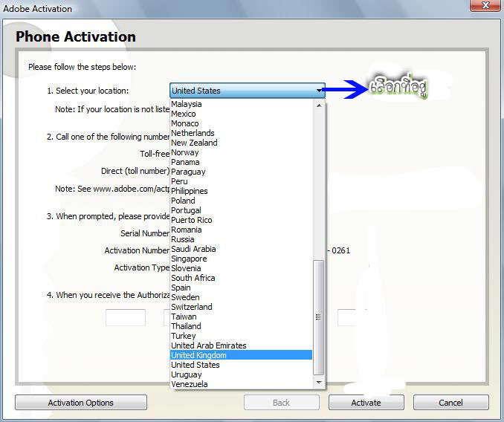This screenshot has height=422, width=504.
Task: Select Poland in the dropdown list
Action: click(242, 201)
